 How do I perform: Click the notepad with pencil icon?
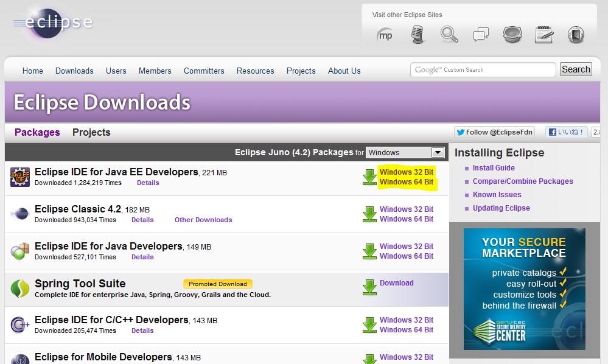543,35
